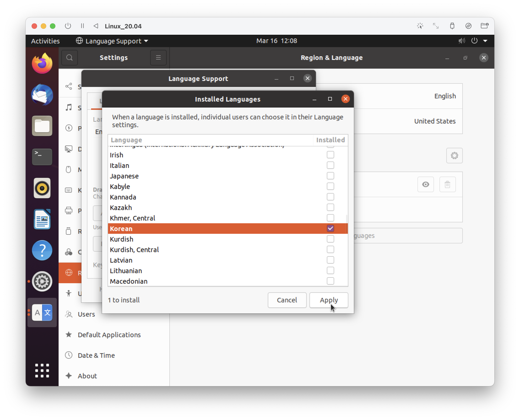Open Firefox from the dock

(42, 64)
